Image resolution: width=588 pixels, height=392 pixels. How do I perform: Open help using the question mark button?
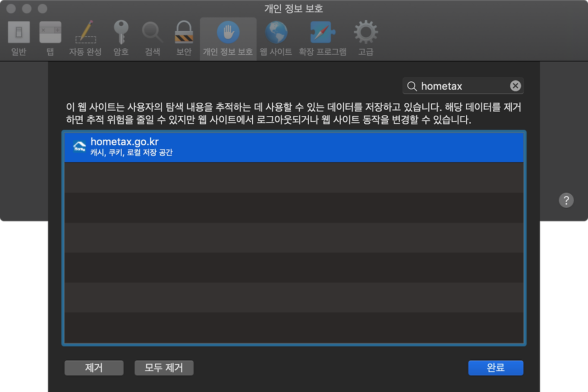pyautogui.click(x=566, y=200)
